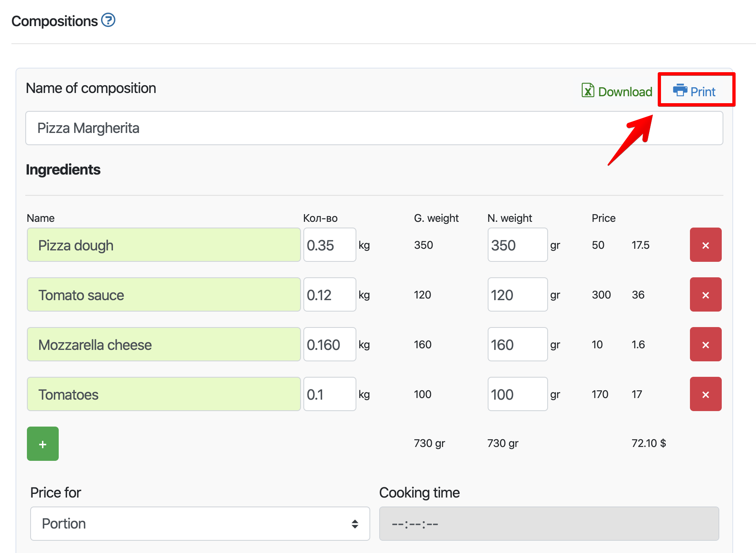
Task: Click the Tomatoes ingredient name field
Action: (x=164, y=394)
